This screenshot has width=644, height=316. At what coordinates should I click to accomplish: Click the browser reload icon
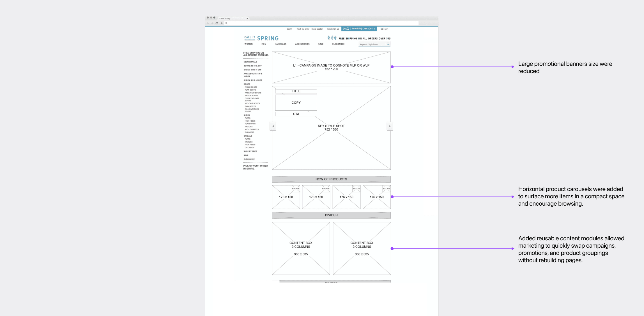(217, 23)
